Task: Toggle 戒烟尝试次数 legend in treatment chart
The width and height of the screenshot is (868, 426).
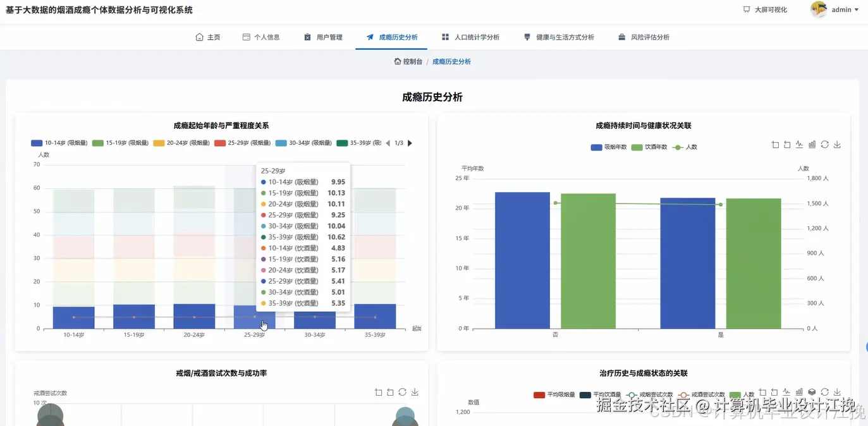Action: 649,395
